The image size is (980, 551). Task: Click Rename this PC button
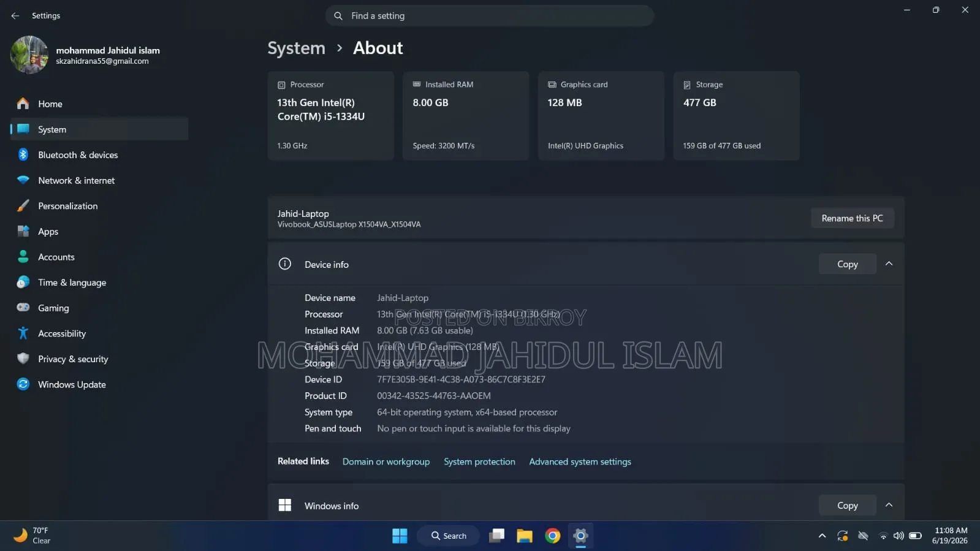click(x=852, y=218)
